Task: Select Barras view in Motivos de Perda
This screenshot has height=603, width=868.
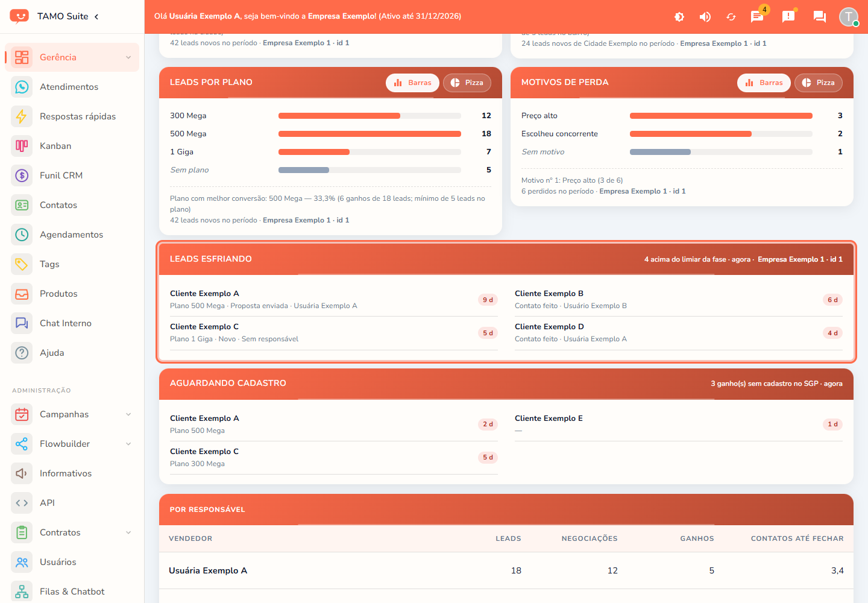Action: [x=764, y=83]
